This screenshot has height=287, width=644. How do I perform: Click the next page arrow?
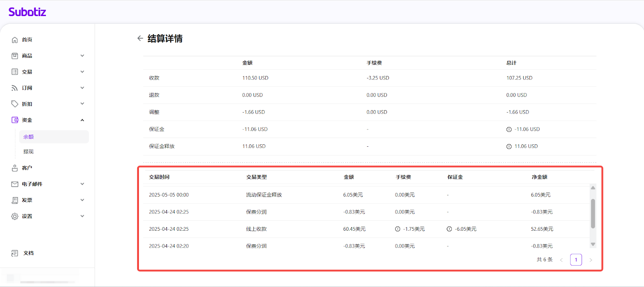click(x=590, y=260)
